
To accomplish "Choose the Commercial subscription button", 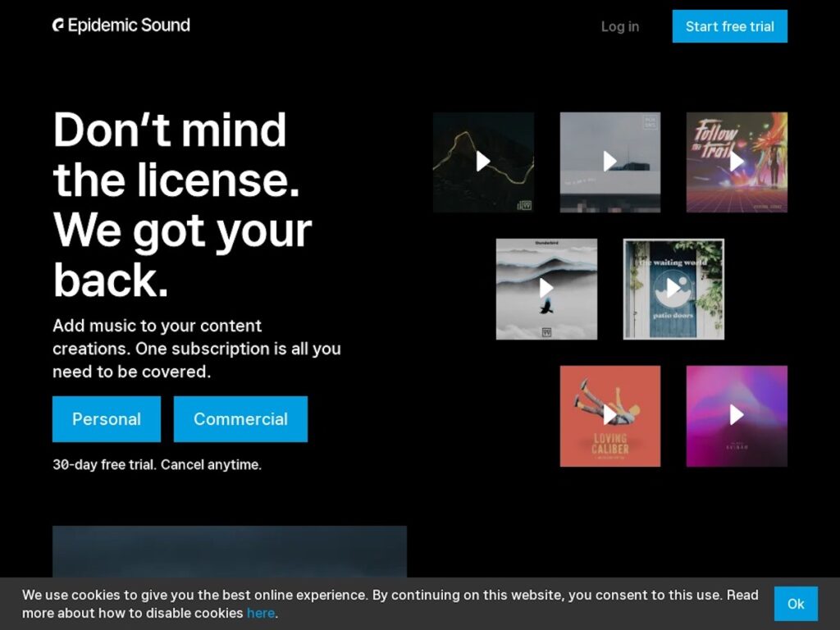I will (240, 419).
